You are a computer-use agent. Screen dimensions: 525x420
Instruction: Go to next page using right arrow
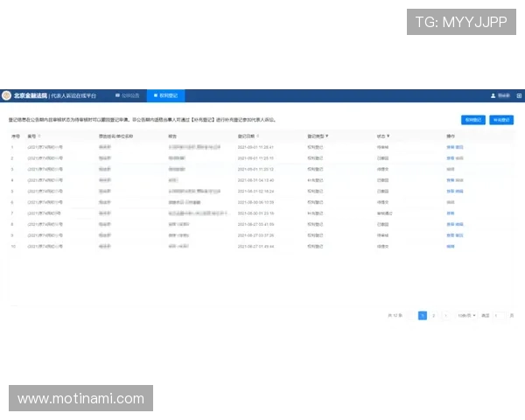(445, 315)
